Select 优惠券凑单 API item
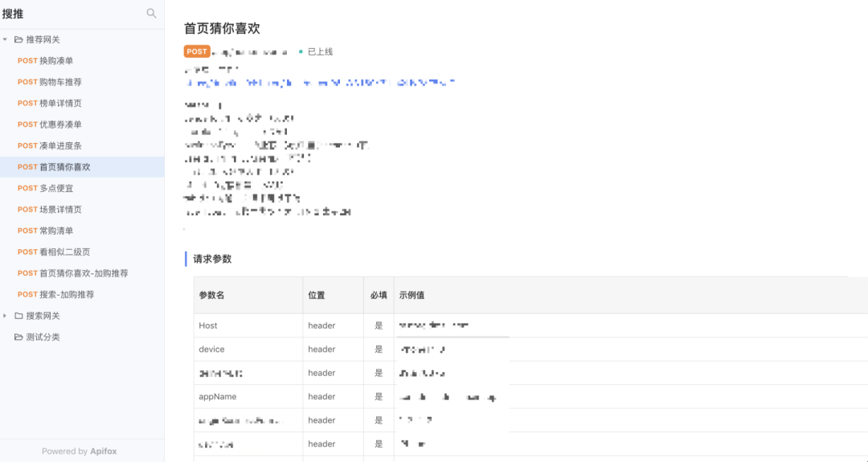The width and height of the screenshot is (868, 462). 59,125
